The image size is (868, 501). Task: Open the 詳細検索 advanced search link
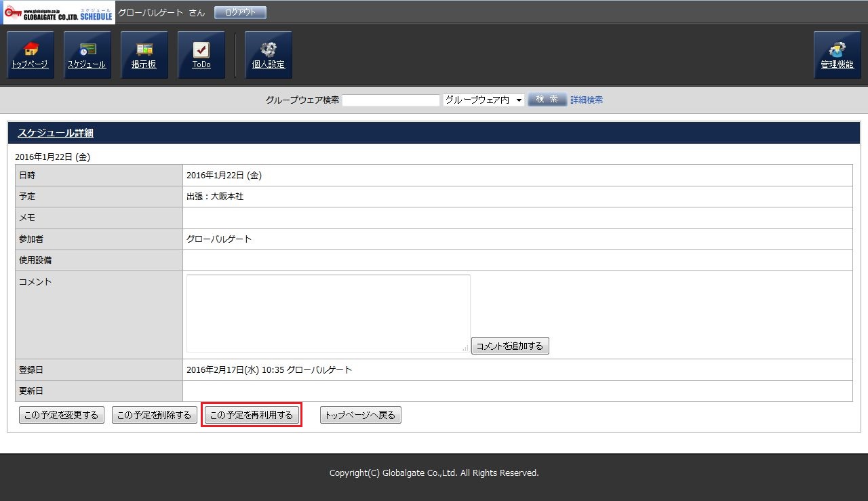pyautogui.click(x=587, y=100)
